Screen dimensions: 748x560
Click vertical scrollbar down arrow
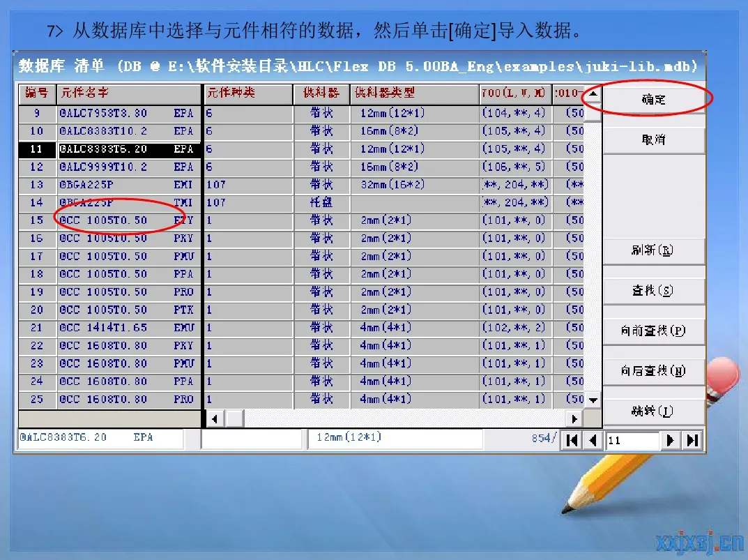(x=593, y=400)
